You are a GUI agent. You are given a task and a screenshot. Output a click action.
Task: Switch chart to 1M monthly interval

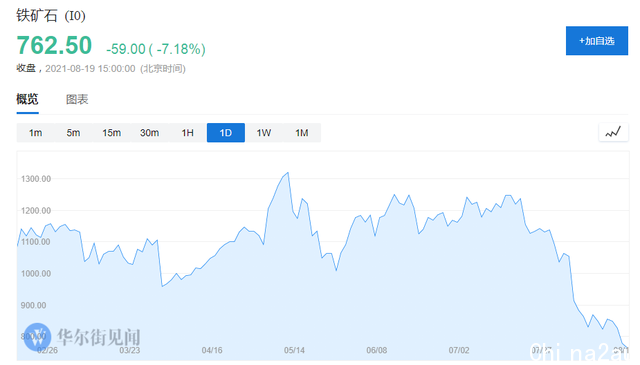coord(302,133)
